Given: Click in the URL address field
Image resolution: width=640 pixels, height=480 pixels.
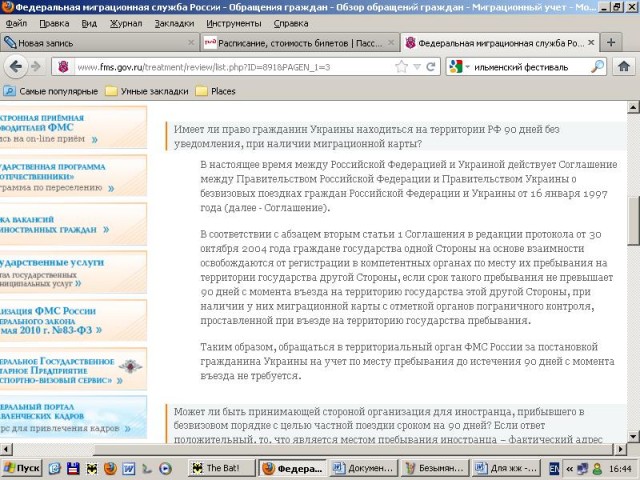Looking at the screenshot, I should coord(230,67).
